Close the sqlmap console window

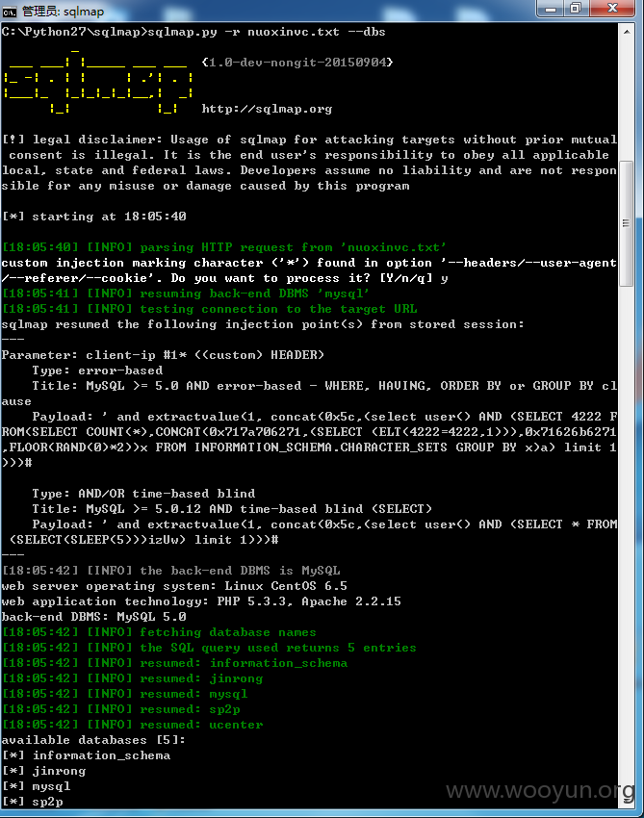(x=612, y=9)
